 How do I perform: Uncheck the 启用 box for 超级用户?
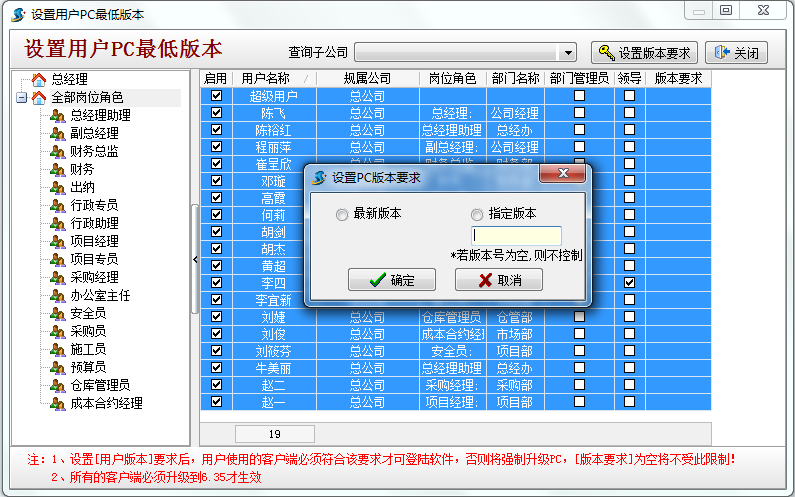click(216, 96)
